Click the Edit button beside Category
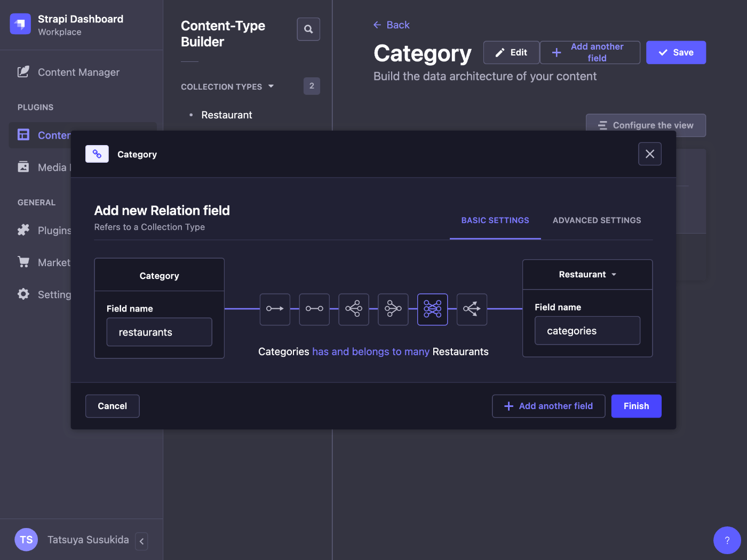The image size is (747, 560). point(512,52)
